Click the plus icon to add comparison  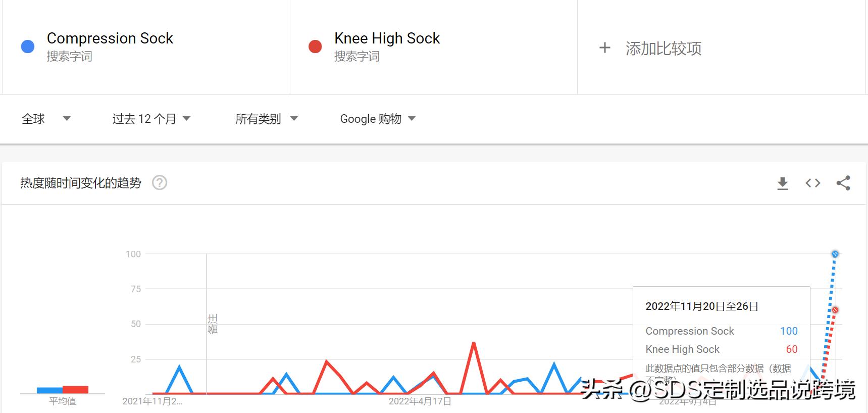tap(604, 48)
